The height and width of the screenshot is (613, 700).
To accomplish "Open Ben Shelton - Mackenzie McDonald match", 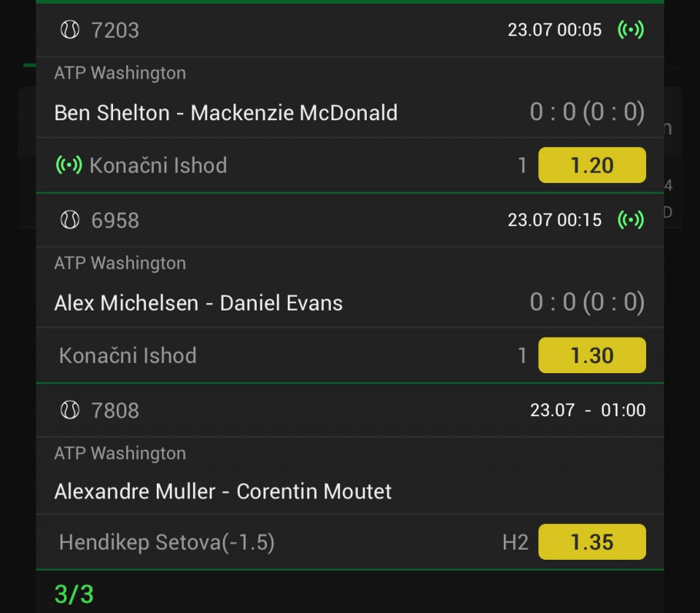I will [x=226, y=113].
